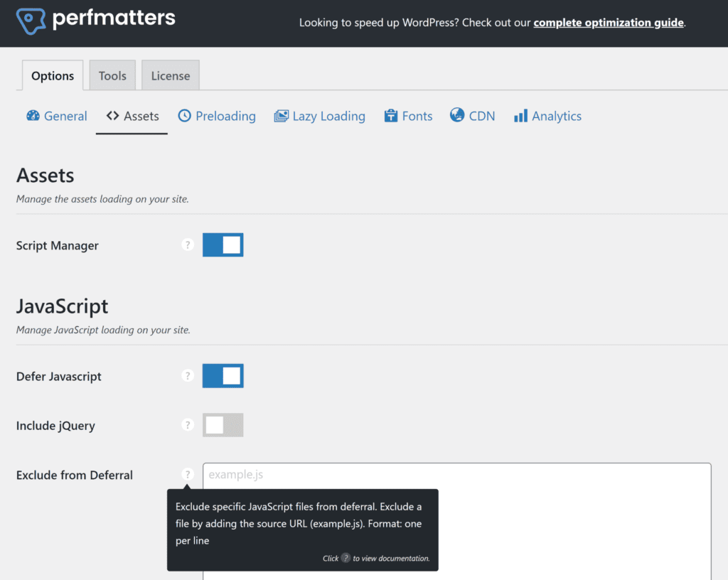Screen dimensions: 728x580
Task: Select the Assets section tab
Action: point(132,116)
